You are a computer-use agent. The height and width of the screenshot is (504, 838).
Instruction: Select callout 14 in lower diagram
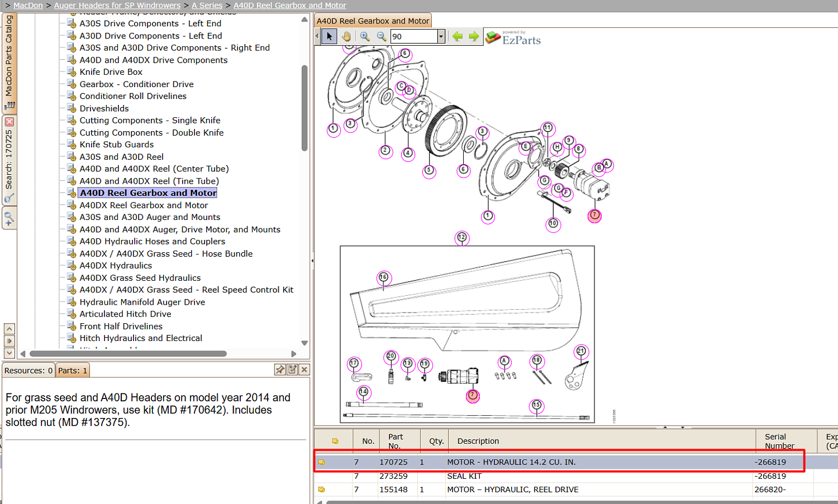[x=364, y=392]
